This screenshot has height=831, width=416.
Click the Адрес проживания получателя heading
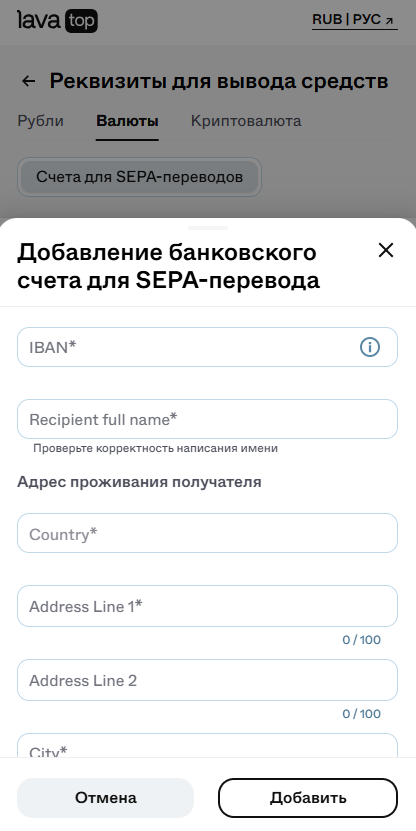point(139,482)
